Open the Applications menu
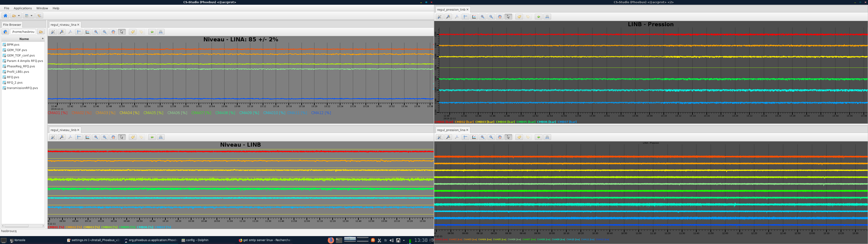868x244 pixels. click(23, 8)
